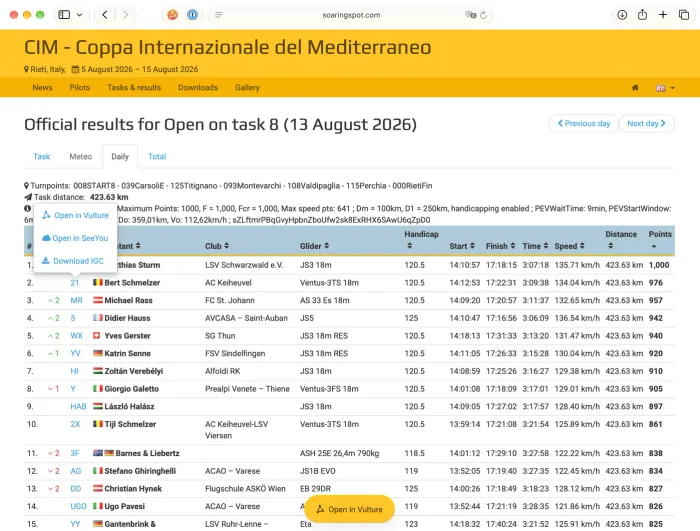Switch to the Meteo tab
The width and height of the screenshot is (700, 531).
81,156
